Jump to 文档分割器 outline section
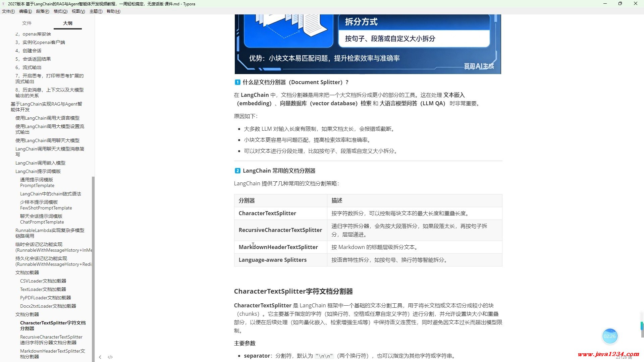The height and width of the screenshot is (362, 644). point(27,314)
